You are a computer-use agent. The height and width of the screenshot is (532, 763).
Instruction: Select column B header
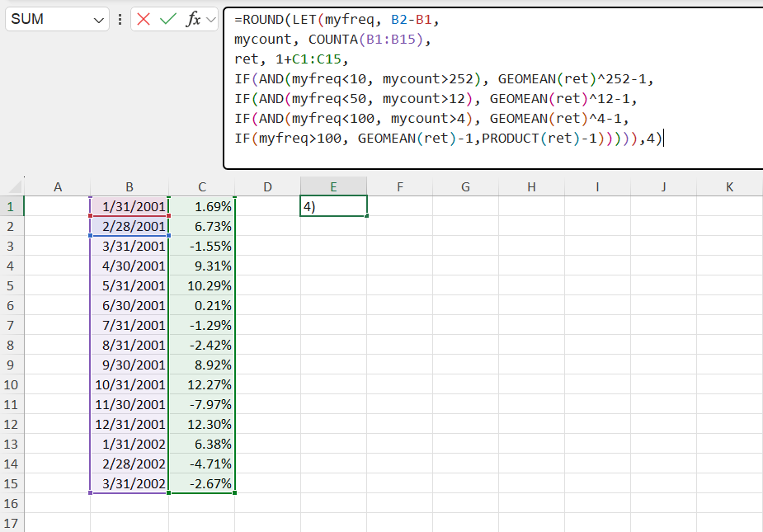(130, 187)
